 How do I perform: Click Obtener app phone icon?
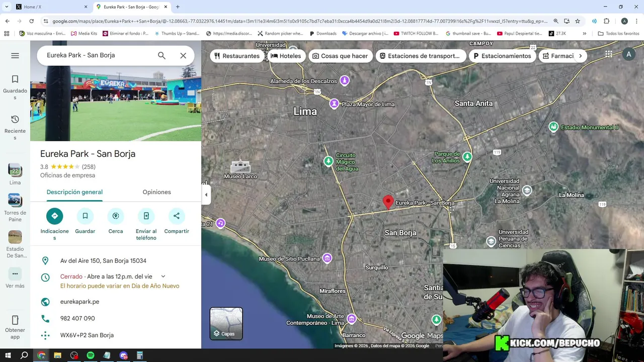pyautogui.click(x=15, y=320)
